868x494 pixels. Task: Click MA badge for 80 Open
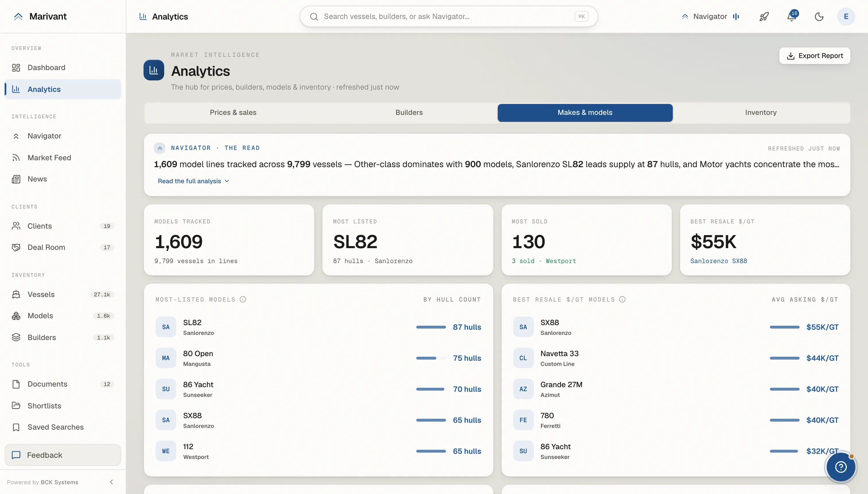pos(166,358)
